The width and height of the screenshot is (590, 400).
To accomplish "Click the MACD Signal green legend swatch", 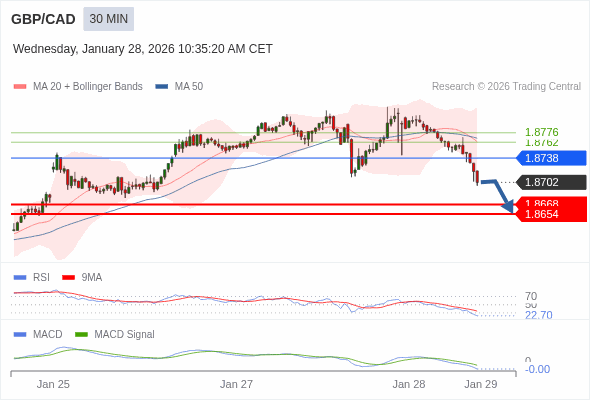I will (81, 335).
